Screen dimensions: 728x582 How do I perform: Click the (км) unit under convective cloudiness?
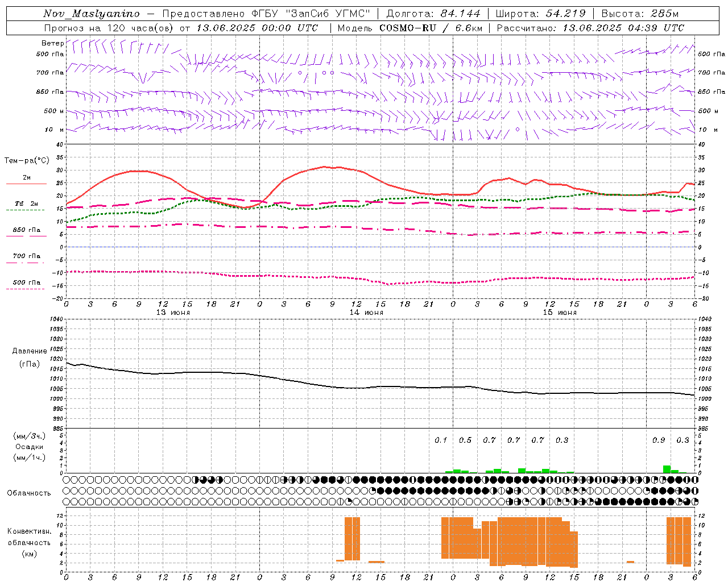click(x=30, y=554)
